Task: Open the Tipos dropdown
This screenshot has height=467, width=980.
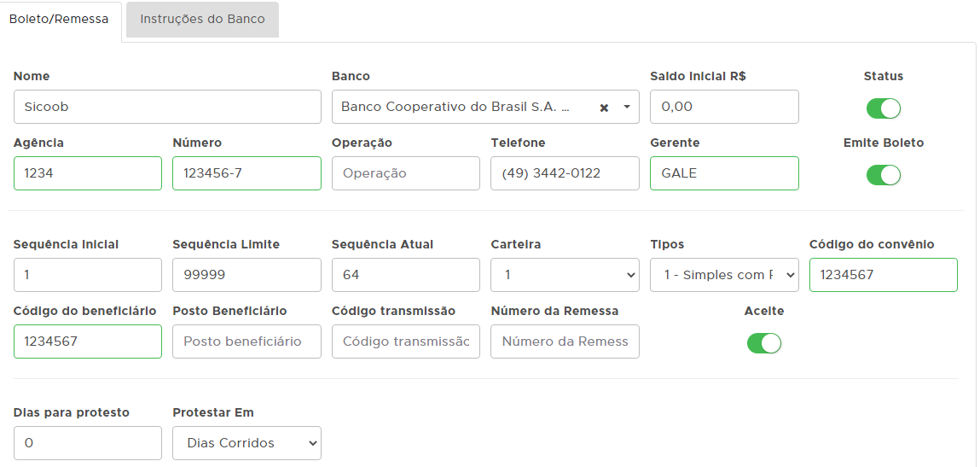Action: coord(723,275)
